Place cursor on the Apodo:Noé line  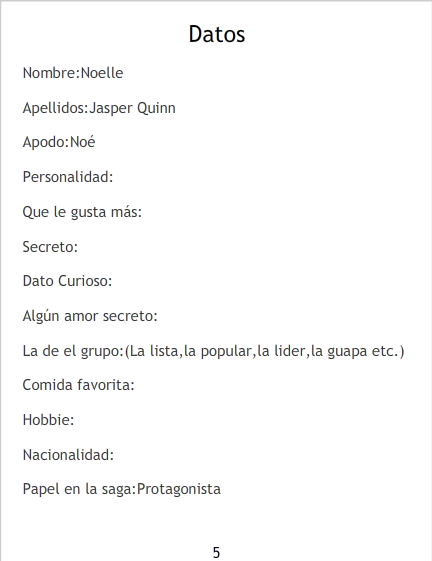pos(59,142)
